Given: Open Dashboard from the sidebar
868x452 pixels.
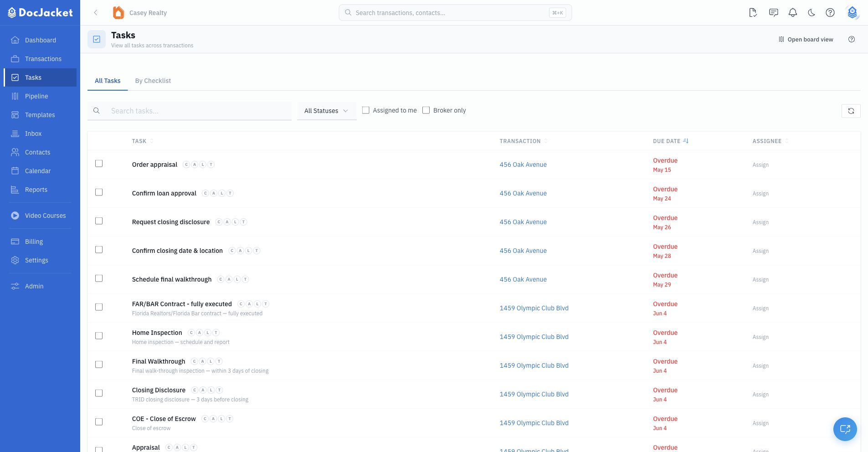Looking at the screenshot, I should click(x=40, y=40).
